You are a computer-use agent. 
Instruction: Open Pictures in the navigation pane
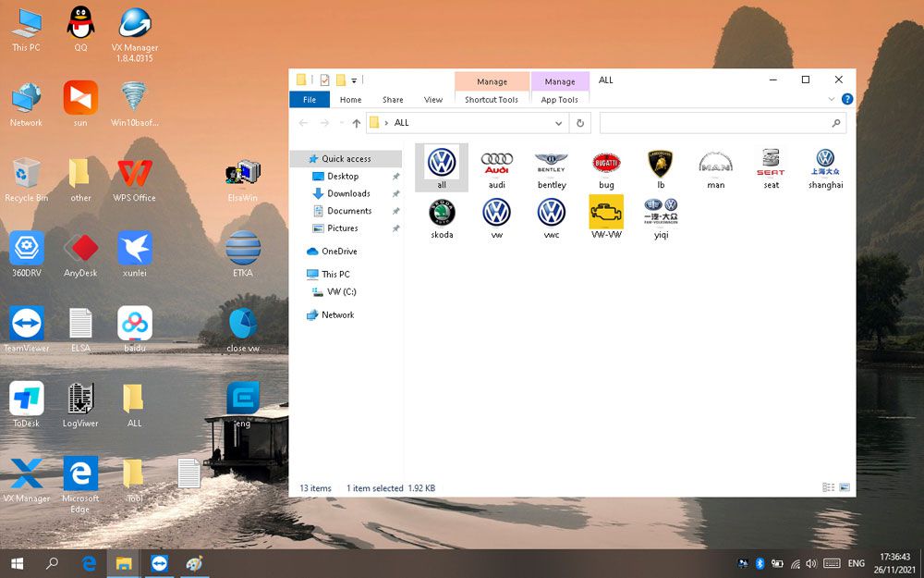pyautogui.click(x=343, y=228)
